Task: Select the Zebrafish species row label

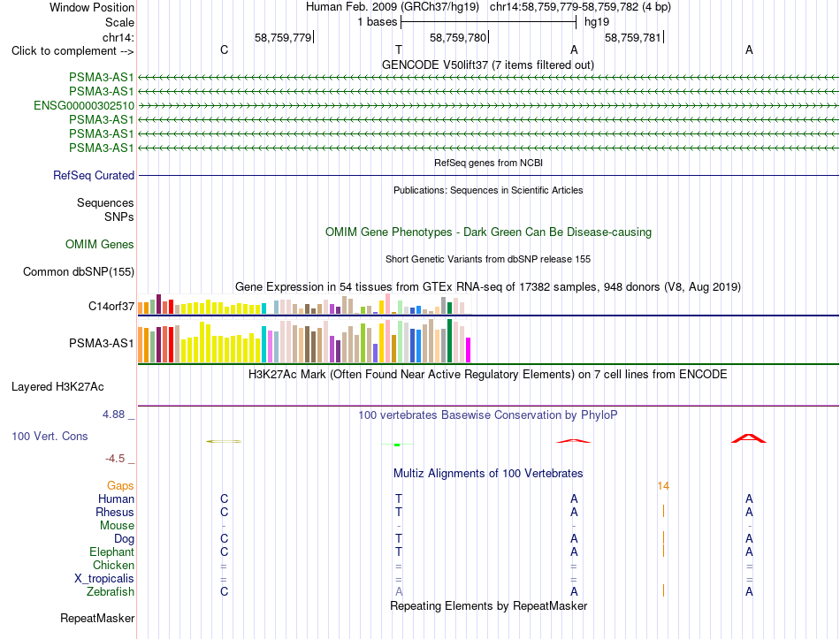Action: coord(111,591)
